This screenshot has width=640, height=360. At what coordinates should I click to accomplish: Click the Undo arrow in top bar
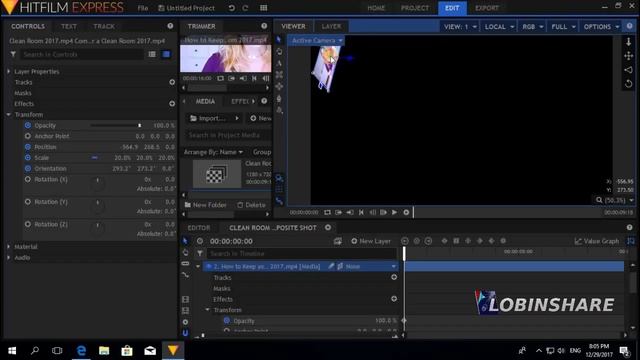pos(231,8)
